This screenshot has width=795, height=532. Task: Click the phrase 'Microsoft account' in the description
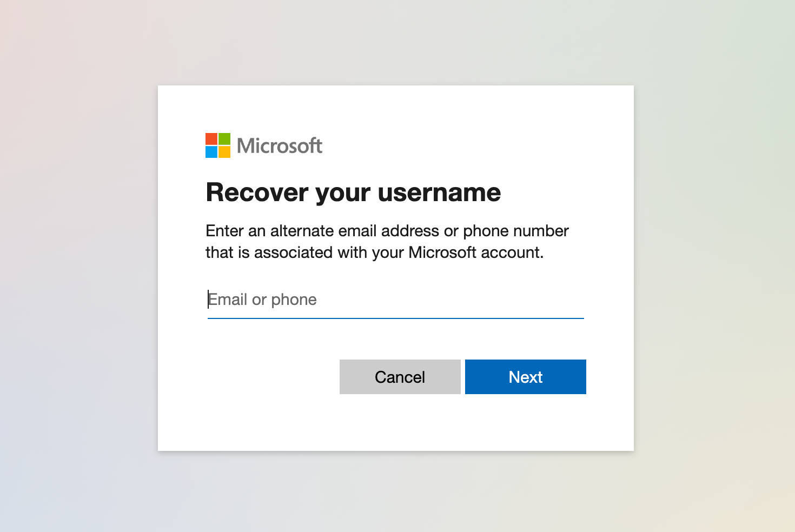[476, 252]
